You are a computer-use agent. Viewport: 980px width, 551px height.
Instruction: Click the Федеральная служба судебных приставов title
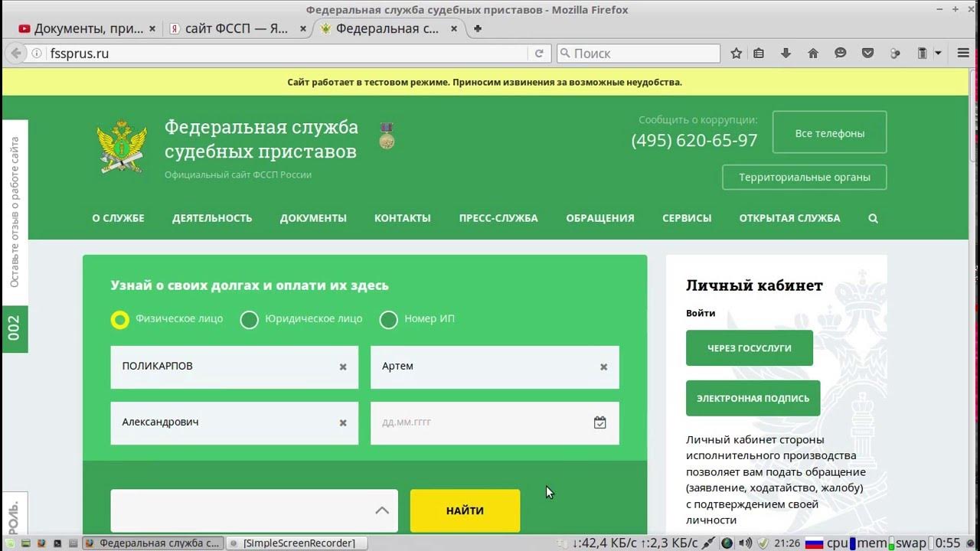(x=261, y=139)
